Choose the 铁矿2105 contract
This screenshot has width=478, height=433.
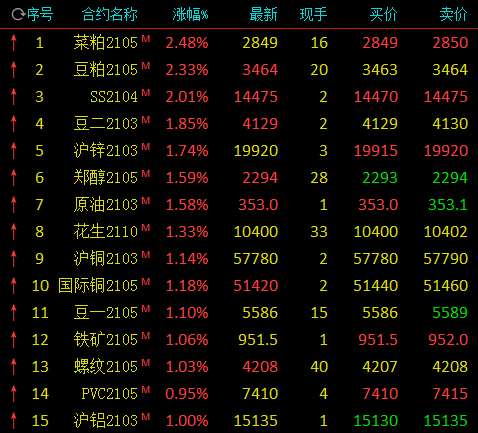point(106,340)
